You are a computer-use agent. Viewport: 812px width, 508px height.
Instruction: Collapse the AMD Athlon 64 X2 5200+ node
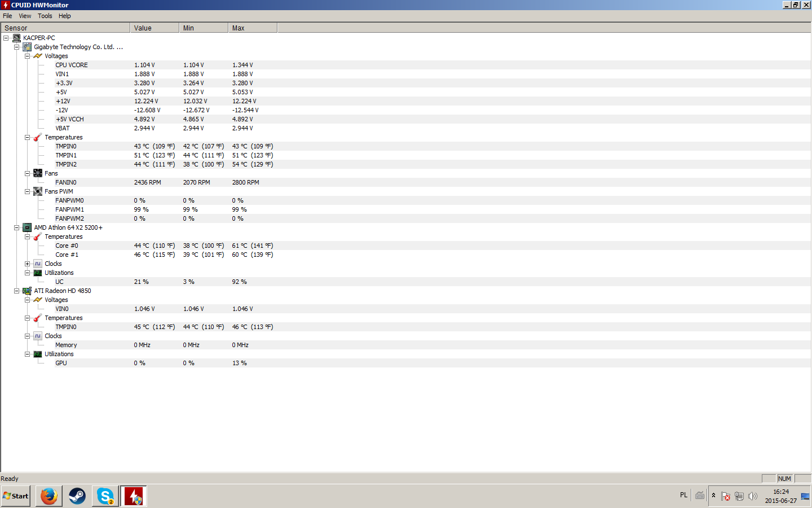16,227
